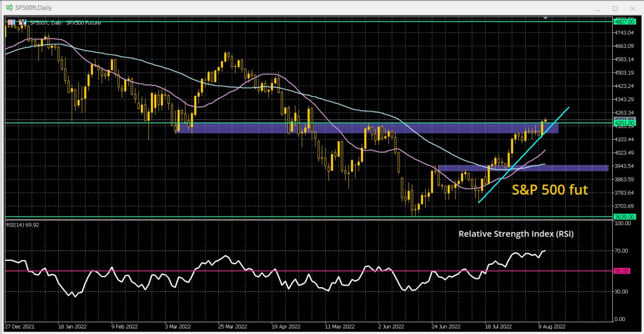This screenshot has height=334, width=644.
Task: Click the 4423.24 price axis value
Action: [x=624, y=86]
